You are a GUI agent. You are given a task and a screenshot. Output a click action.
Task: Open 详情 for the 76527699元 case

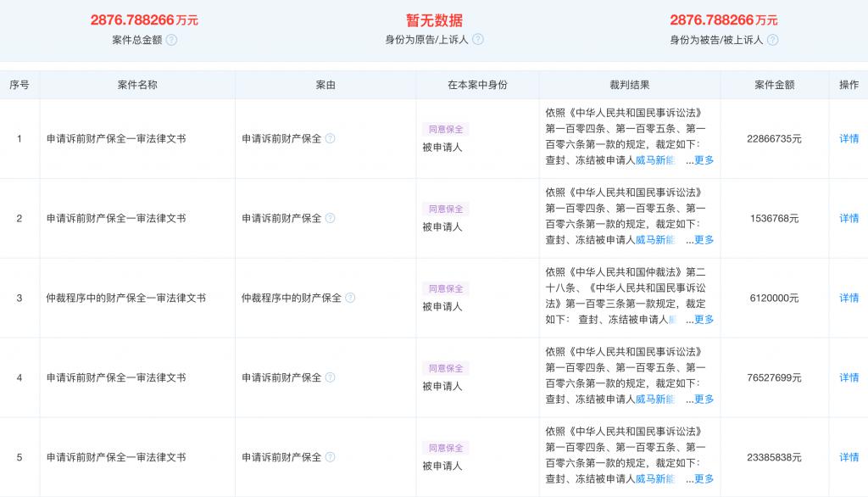click(x=849, y=377)
